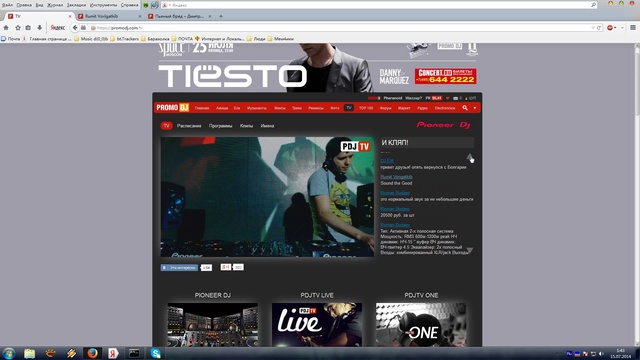Screen dimensions: 640x360
Task: Open a new tab with the plus button
Action: 221,16
